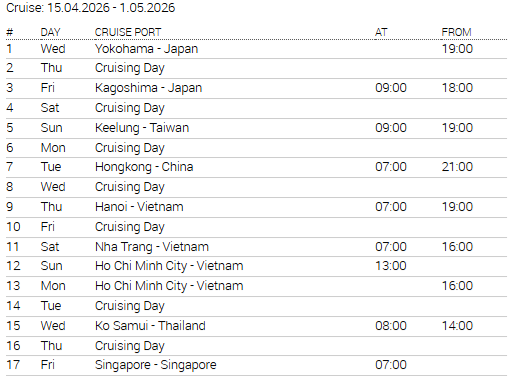Select the Kagoshima - Japan row
The width and height of the screenshot is (510, 376).
click(x=256, y=88)
